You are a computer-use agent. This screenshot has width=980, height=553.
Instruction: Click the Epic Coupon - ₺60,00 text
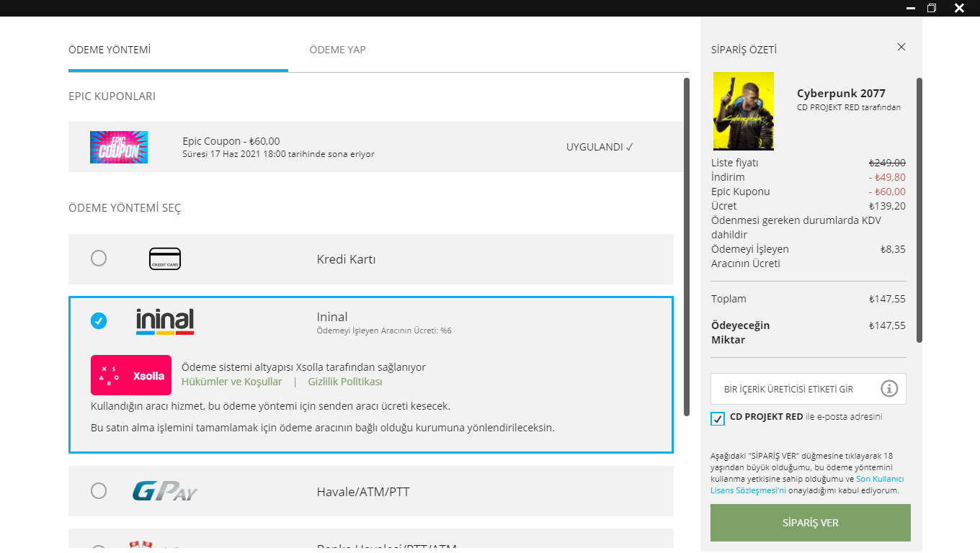coord(231,141)
